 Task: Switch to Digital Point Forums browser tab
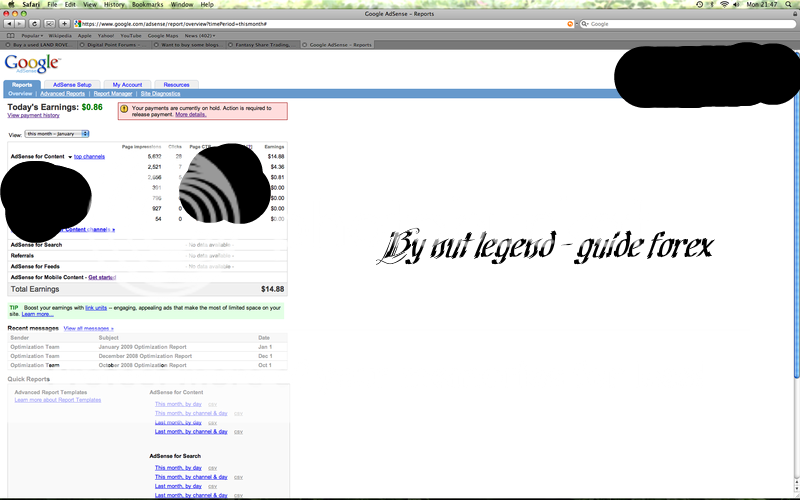tap(112, 45)
